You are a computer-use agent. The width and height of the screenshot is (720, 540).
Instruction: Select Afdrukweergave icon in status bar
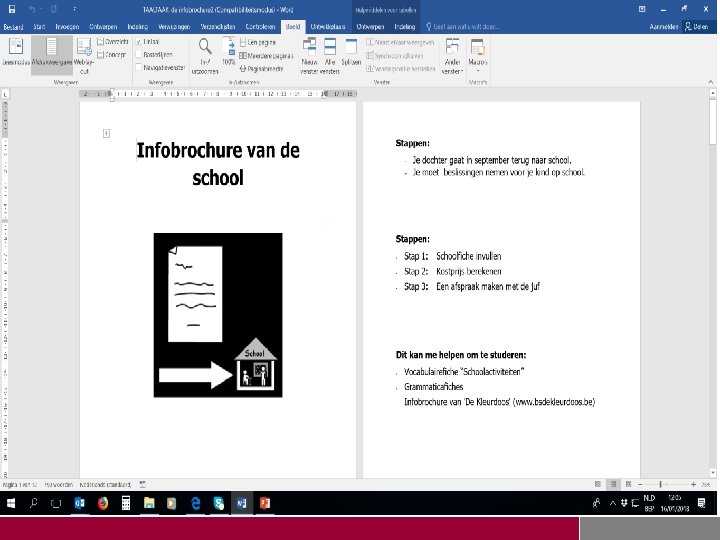(613, 484)
